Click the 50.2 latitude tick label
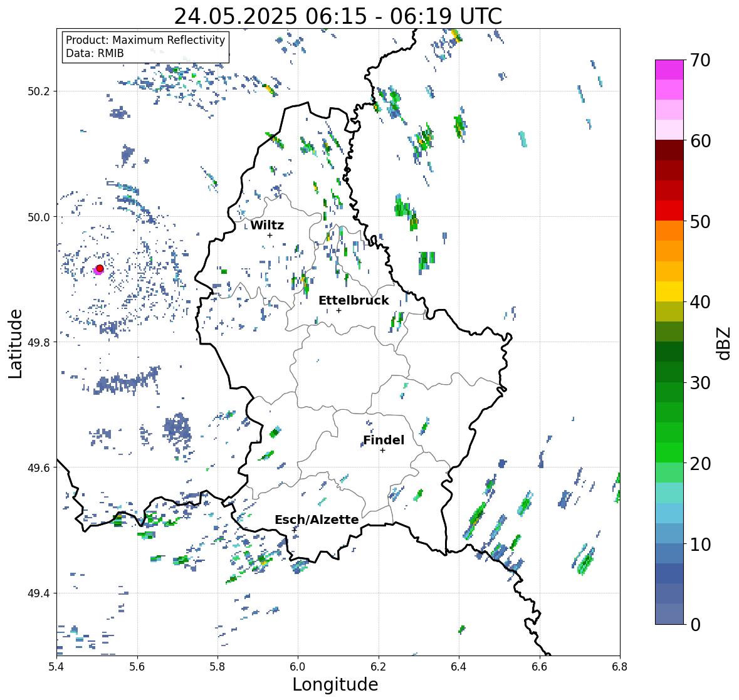This screenshot has width=739, height=700. (39, 91)
